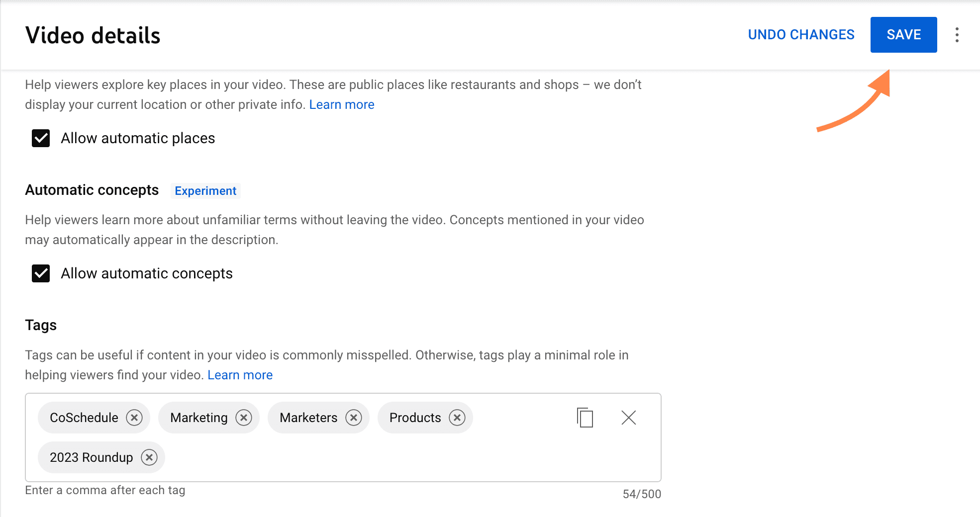Click the SAVE button
The width and height of the screenshot is (980, 517).
[x=903, y=35]
